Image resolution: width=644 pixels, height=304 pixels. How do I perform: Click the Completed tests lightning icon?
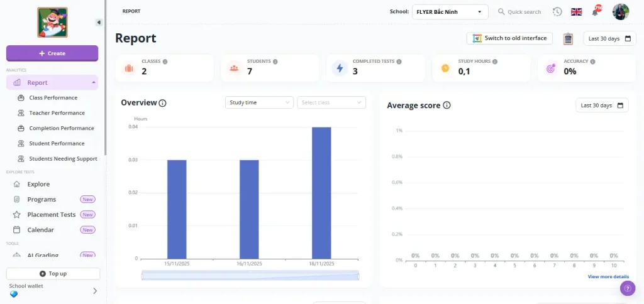[340, 68]
